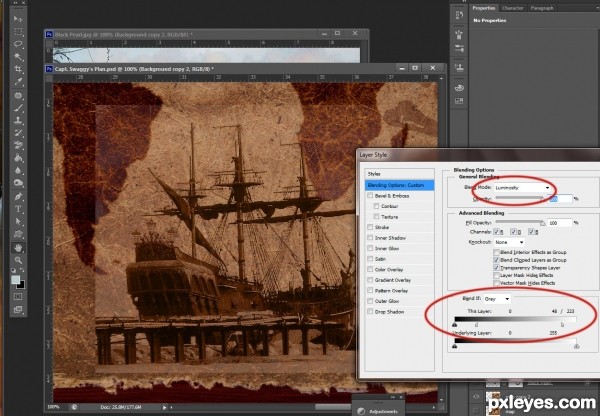Toggle Quick Mask mode
This screenshot has width=600, height=416.
click(x=18, y=297)
